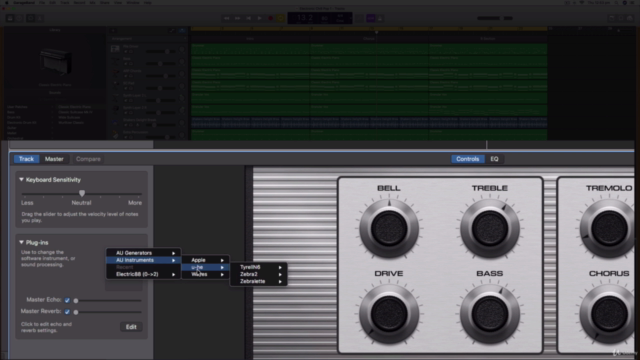Click the Edit echo and reverb button
The height and width of the screenshot is (360, 640).
click(x=131, y=327)
